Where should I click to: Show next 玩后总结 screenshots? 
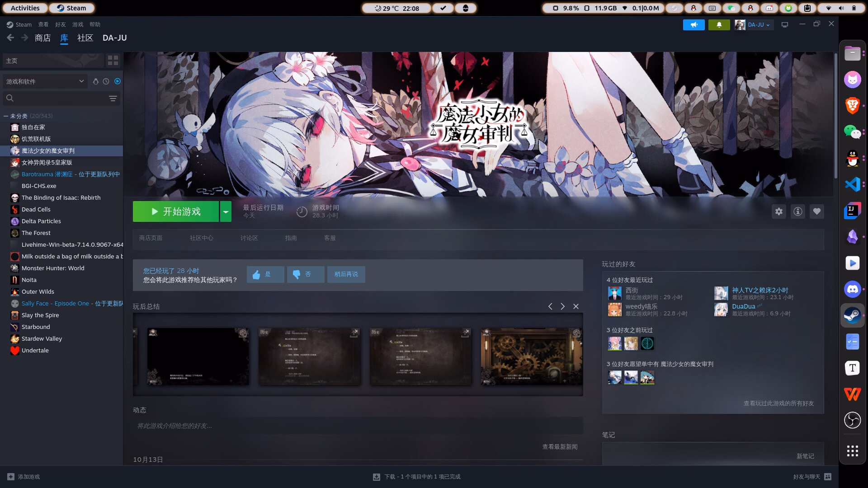[563, 306]
